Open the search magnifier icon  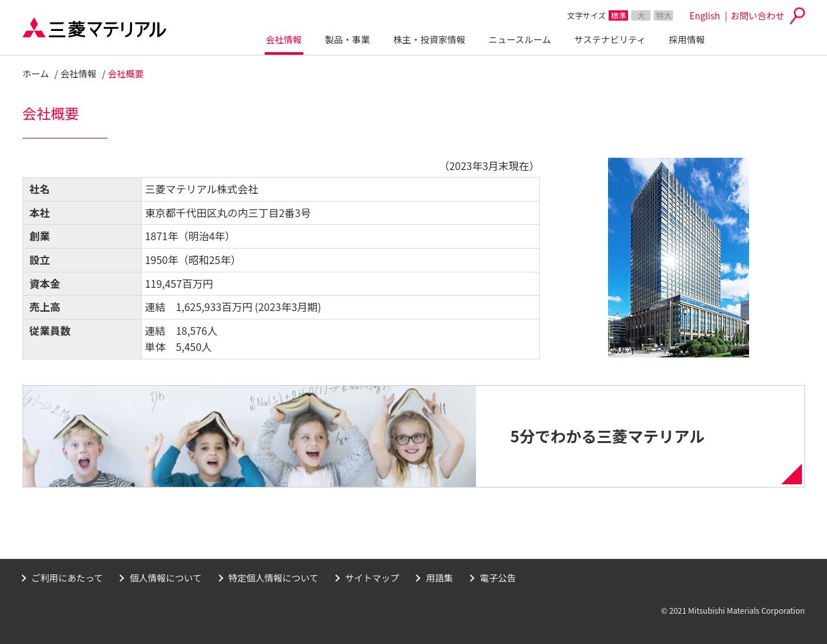797,15
